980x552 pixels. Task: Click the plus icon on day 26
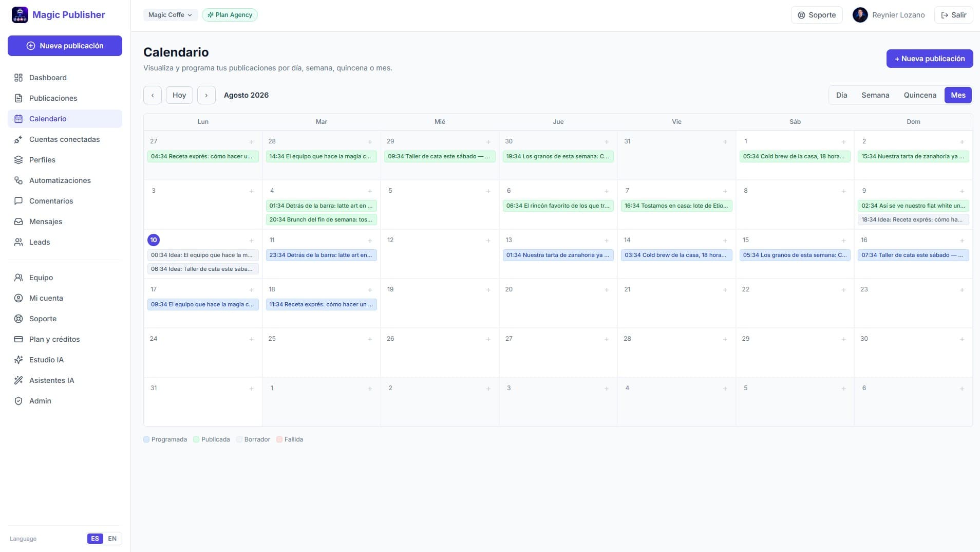pos(488,339)
